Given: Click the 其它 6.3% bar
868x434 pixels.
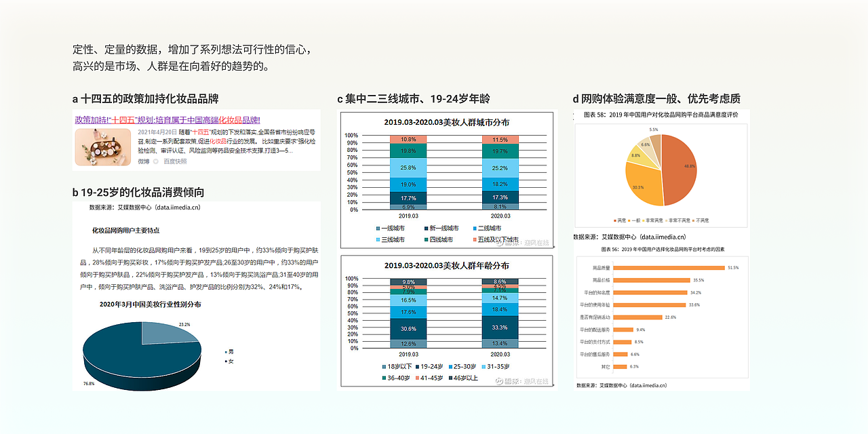Looking at the screenshot, I should [x=619, y=366].
